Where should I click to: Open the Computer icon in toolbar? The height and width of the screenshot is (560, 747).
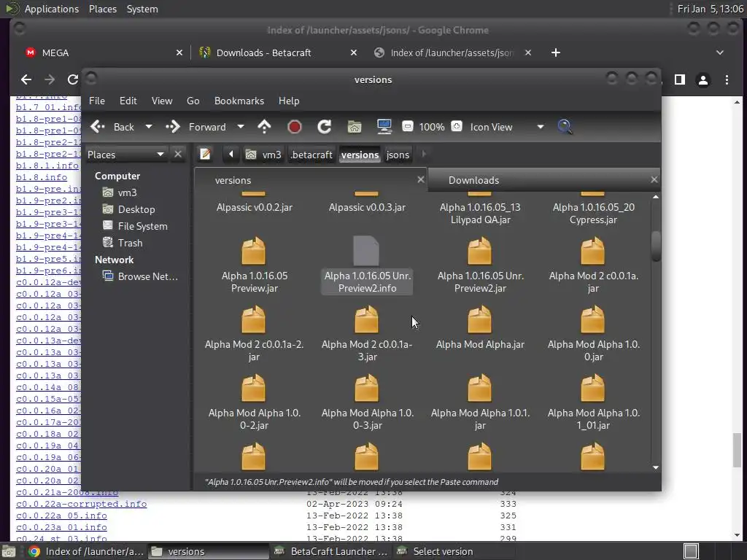click(384, 127)
